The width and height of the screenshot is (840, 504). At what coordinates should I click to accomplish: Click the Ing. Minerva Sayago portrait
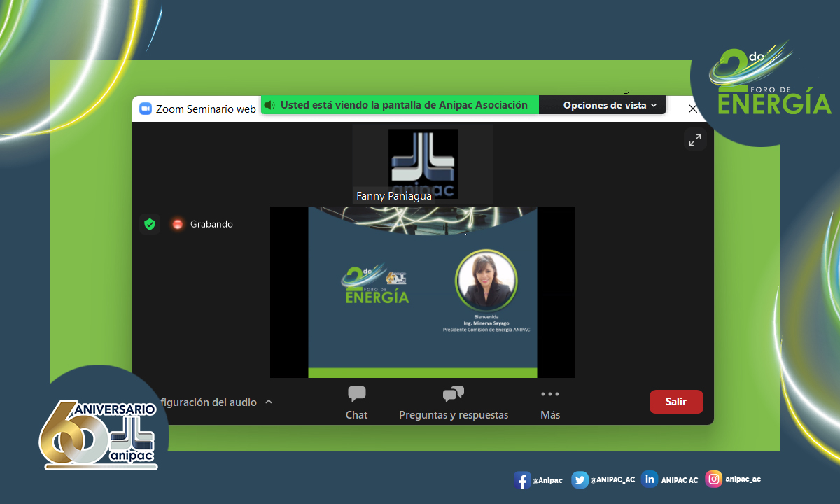[486, 280]
